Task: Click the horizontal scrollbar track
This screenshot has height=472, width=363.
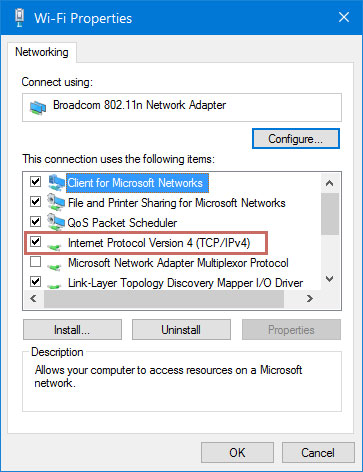Action: tap(291, 299)
